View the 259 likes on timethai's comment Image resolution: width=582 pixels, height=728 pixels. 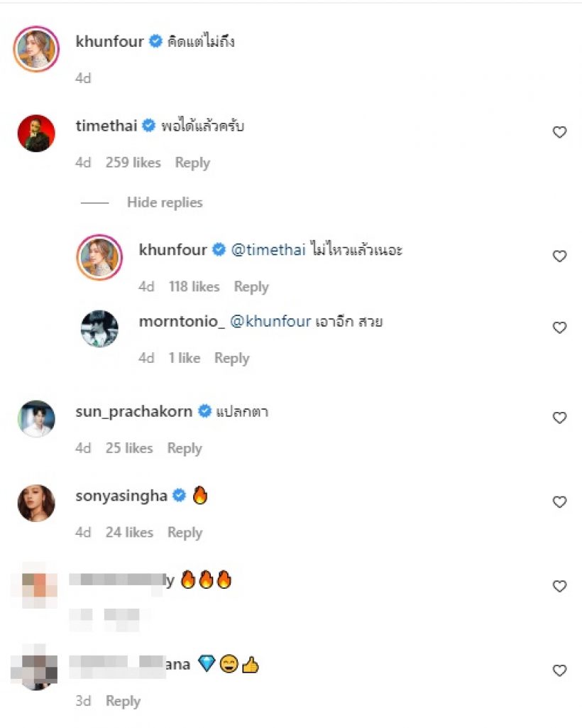[133, 163]
